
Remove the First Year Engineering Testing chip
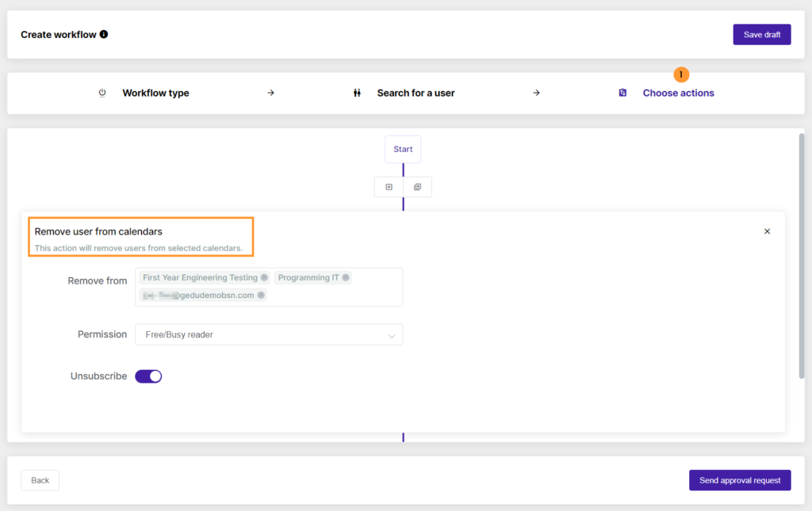(264, 277)
